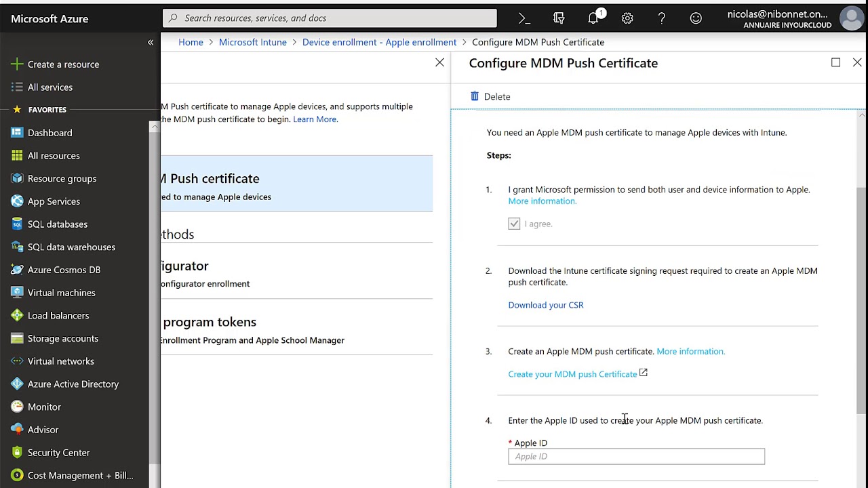Open Cost Management + Billing icon
868x488 pixels.
(x=17, y=475)
